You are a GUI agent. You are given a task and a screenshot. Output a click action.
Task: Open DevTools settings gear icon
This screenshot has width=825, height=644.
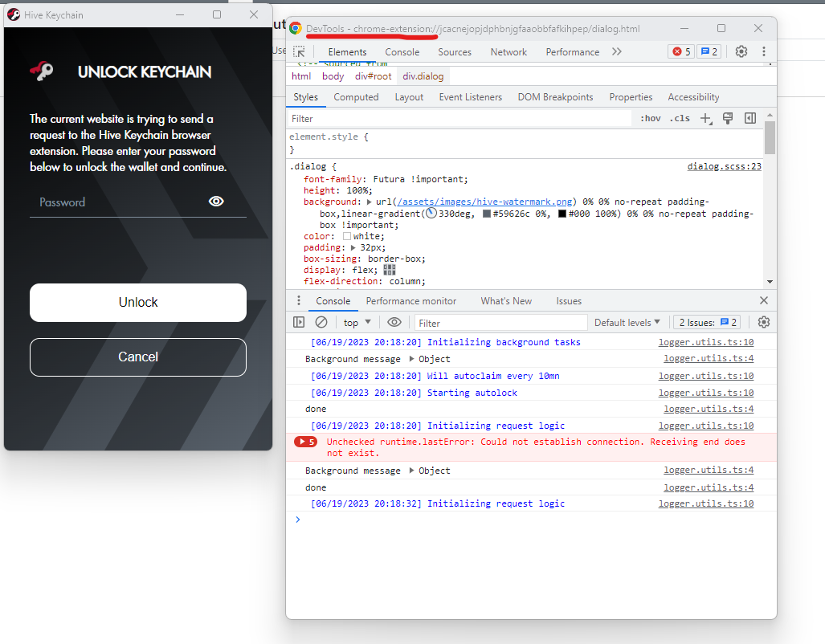(x=741, y=51)
